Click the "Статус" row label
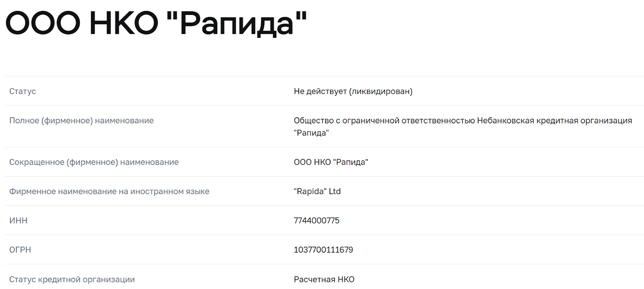 pos(23,91)
